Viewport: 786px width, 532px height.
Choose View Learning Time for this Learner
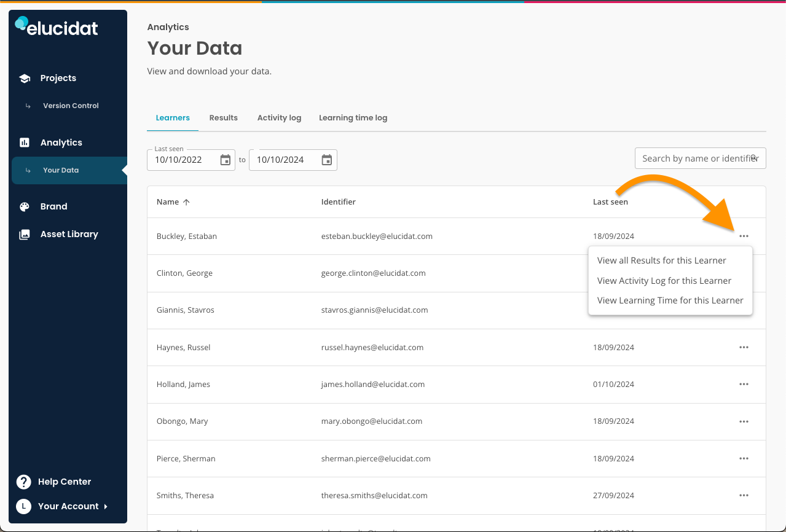(x=670, y=300)
